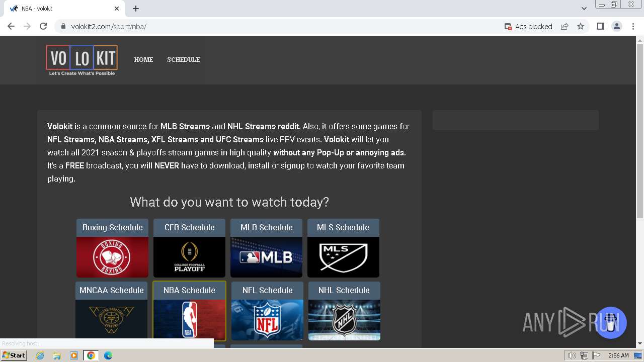Open Action Center flag icon

tap(596, 355)
